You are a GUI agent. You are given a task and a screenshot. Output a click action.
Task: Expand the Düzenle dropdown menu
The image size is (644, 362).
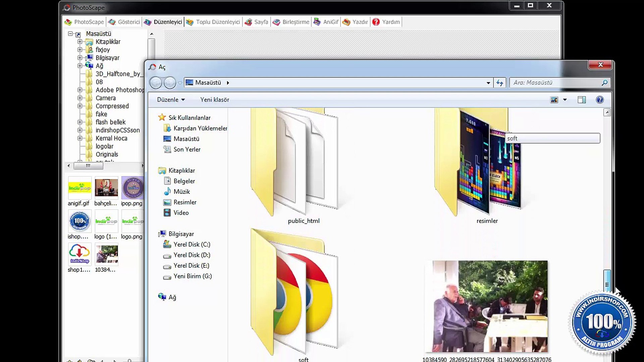tap(171, 100)
